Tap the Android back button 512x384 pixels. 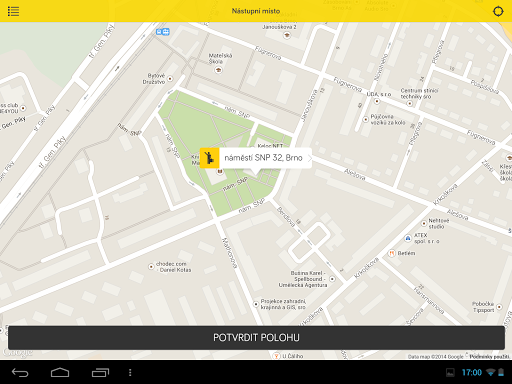pos(20,372)
